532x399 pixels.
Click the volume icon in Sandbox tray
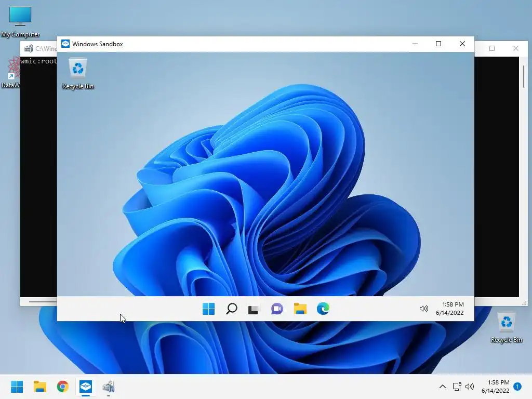[x=423, y=309]
